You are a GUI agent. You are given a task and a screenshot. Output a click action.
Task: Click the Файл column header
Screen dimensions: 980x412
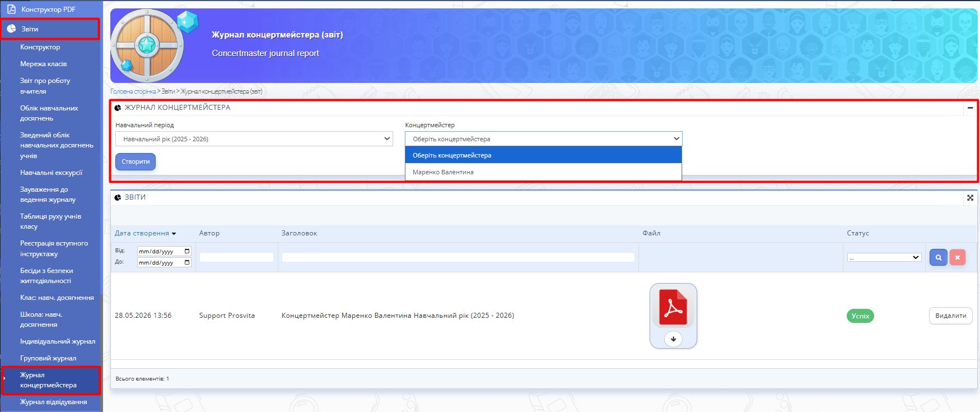pyautogui.click(x=651, y=233)
